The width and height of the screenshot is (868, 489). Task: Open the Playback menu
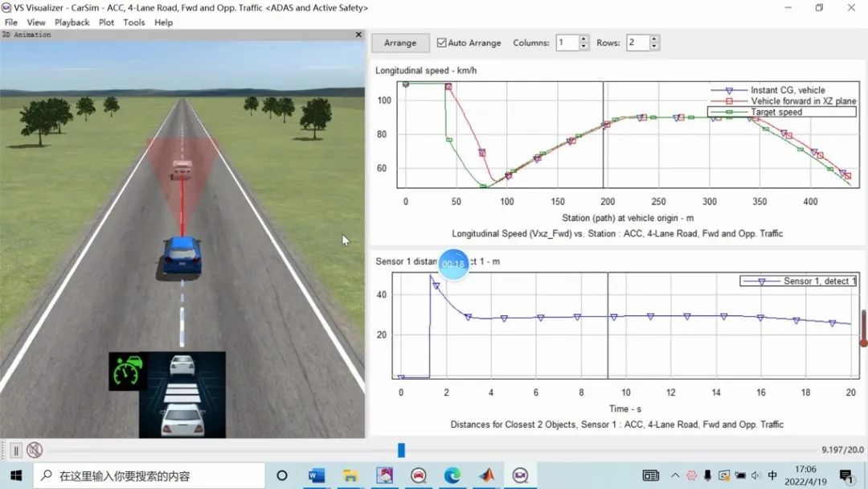click(x=72, y=23)
